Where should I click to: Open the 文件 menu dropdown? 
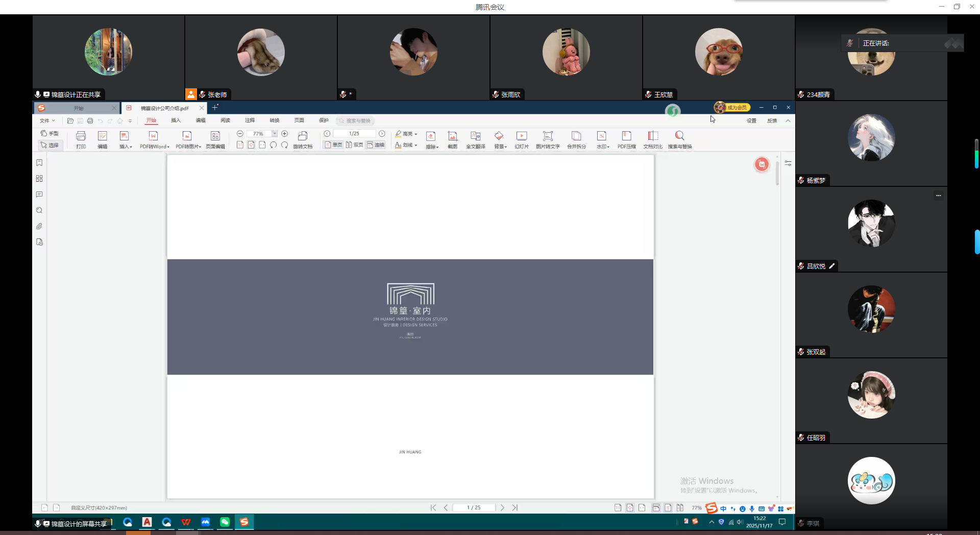[47, 121]
